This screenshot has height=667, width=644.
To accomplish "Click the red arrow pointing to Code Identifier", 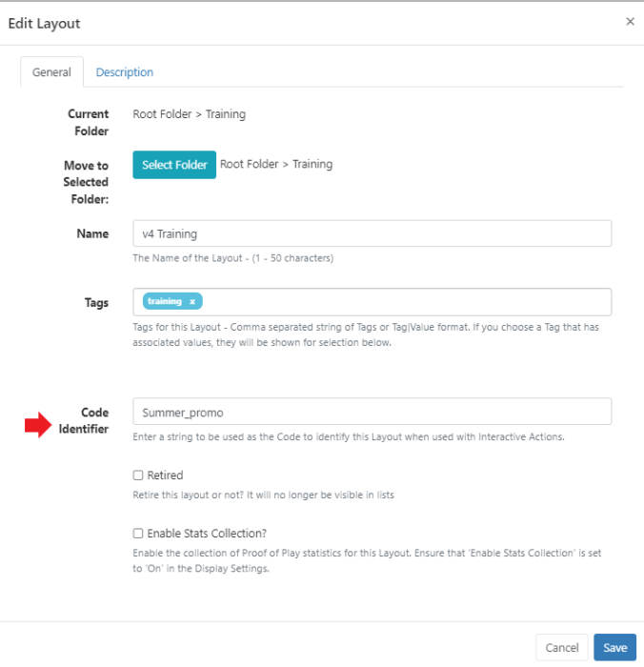I will (x=36, y=427).
